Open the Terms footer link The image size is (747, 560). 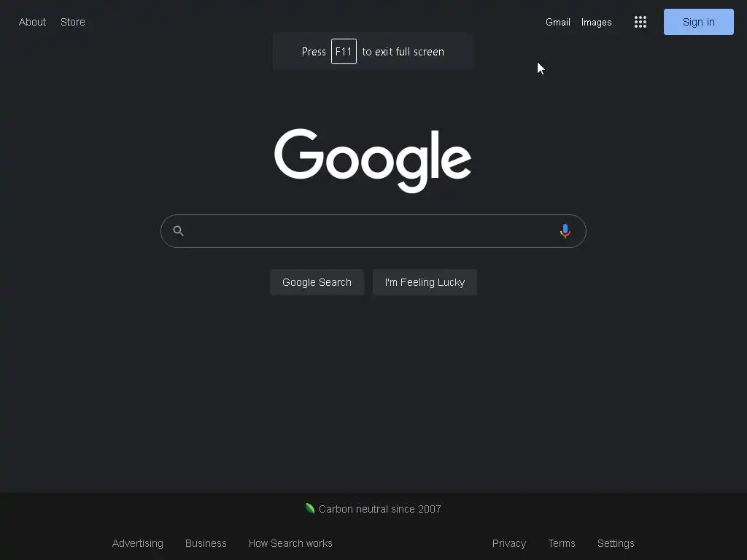pyautogui.click(x=562, y=543)
